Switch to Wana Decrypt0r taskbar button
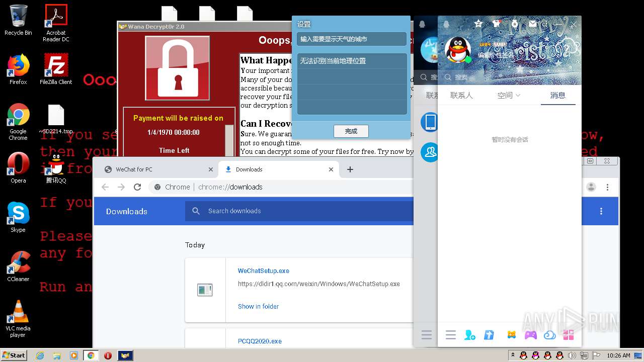The width and height of the screenshot is (644, 362). click(125, 355)
